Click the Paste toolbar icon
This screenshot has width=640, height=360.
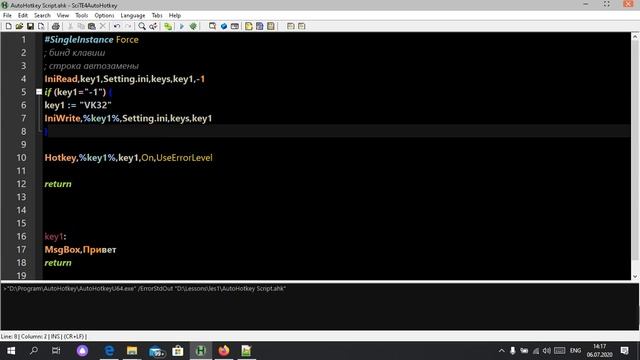pyautogui.click(x=92, y=26)
